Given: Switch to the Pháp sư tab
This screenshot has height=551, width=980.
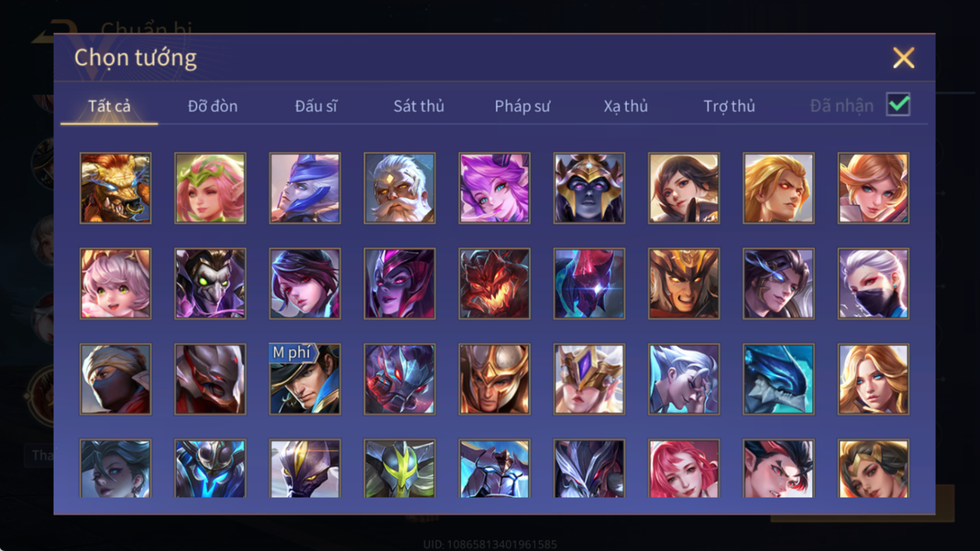Looking at the screenshot, I should coord(522,106).
